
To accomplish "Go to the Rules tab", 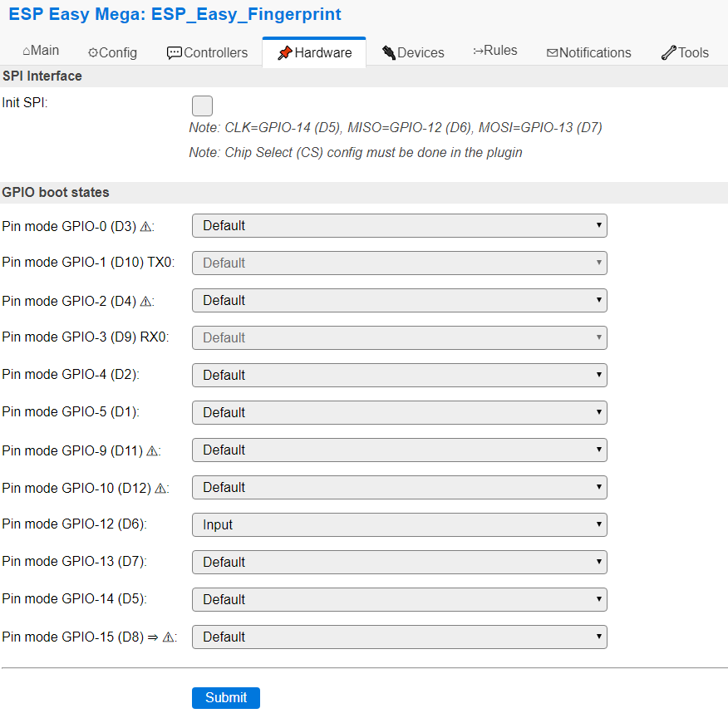I will (495, 51).
